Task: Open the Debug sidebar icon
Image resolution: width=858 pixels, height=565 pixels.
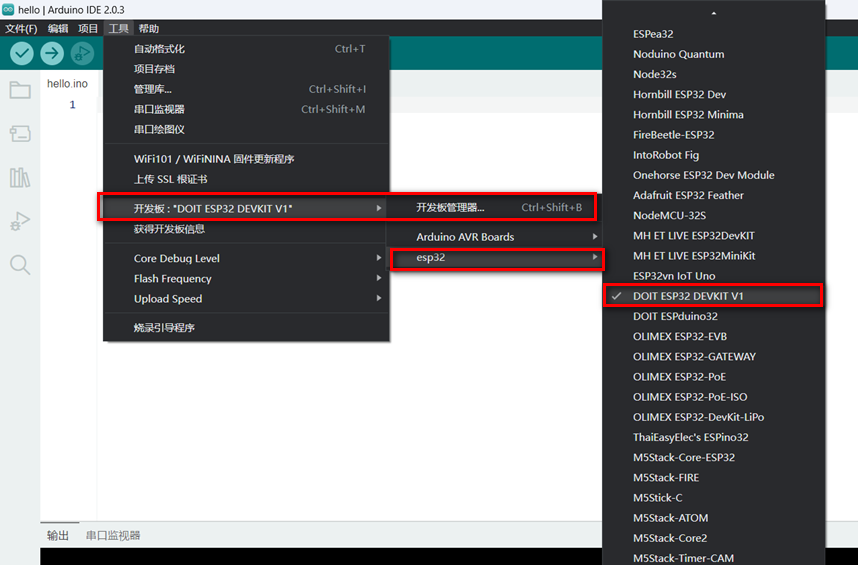Action: coord(20,221)
